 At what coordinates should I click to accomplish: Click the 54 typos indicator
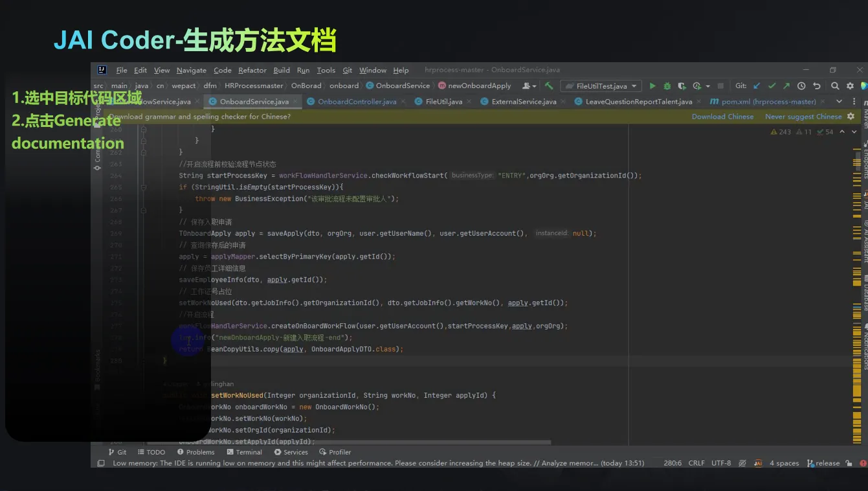[825, 132]
